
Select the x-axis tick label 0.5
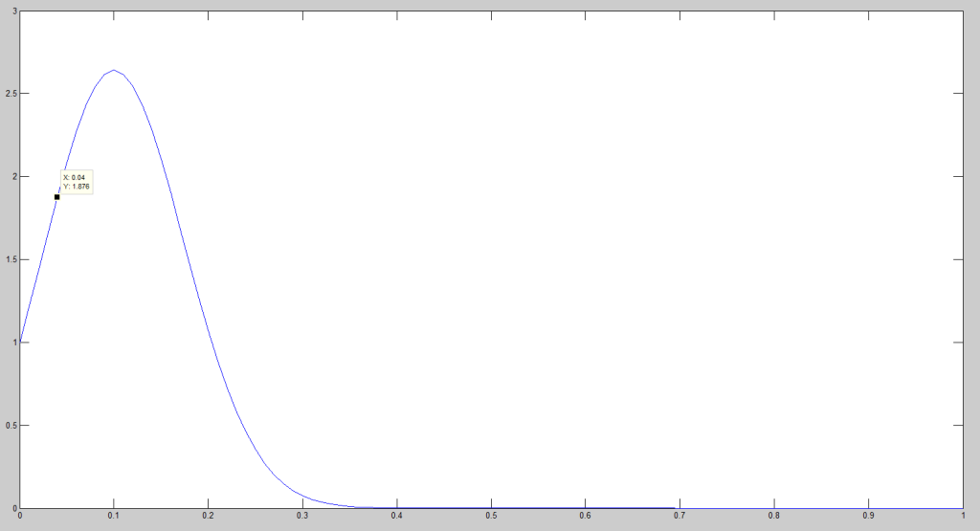(490, 516)
